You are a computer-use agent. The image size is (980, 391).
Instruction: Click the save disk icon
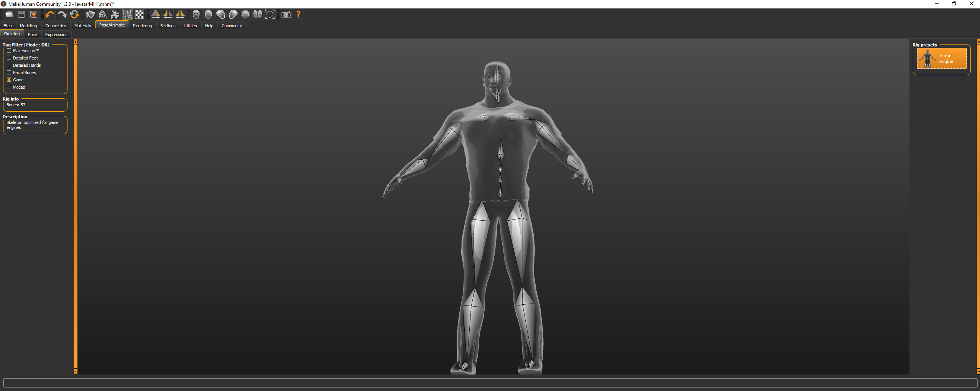pyautogui.click(x=21, y=15)
